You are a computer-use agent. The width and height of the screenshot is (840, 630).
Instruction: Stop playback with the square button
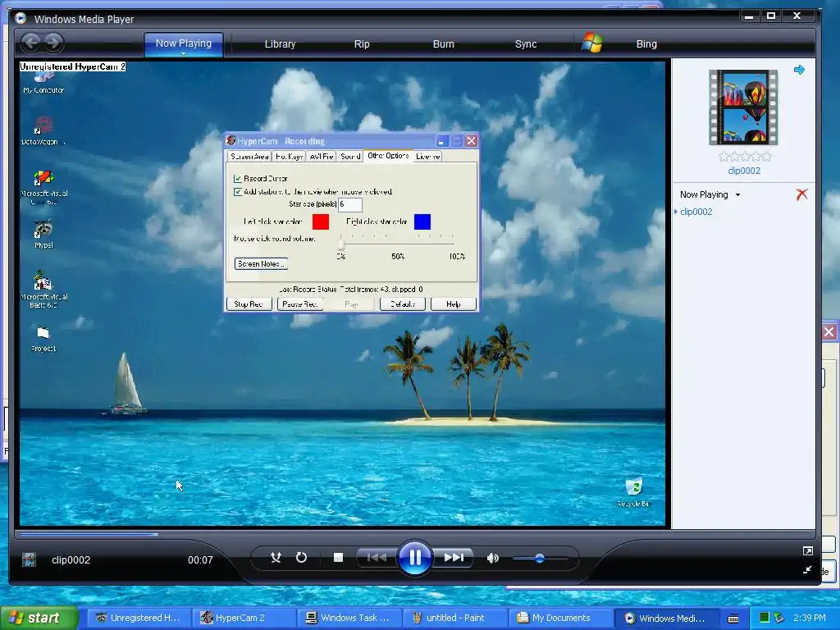point(338,558)
